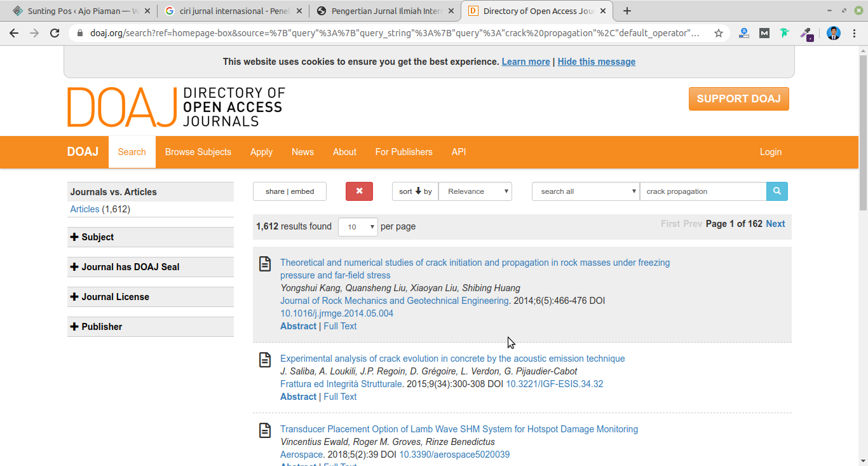This screenshot has width=868, height=466.
Task: Click Learn more cookie link
Action: pos(526,62)
